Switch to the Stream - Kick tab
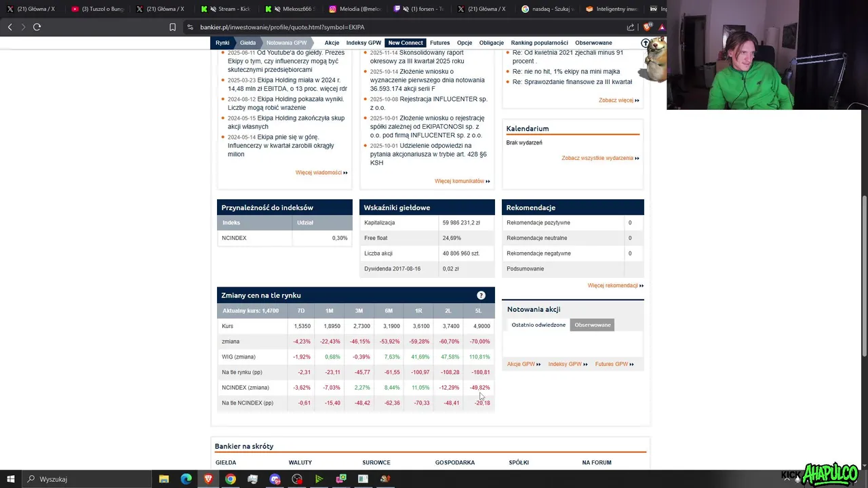The image size is (868, 488). point(226,9)
